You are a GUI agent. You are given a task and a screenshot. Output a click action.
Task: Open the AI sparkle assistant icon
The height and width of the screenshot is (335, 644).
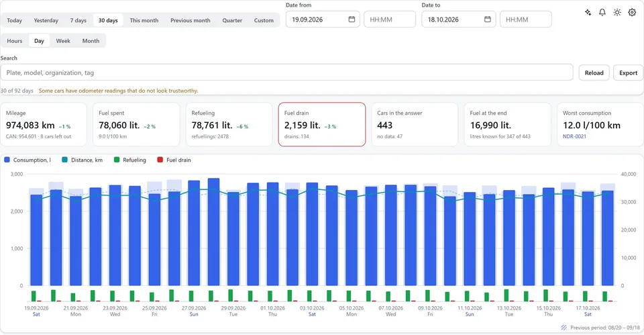tap(588, 12)
